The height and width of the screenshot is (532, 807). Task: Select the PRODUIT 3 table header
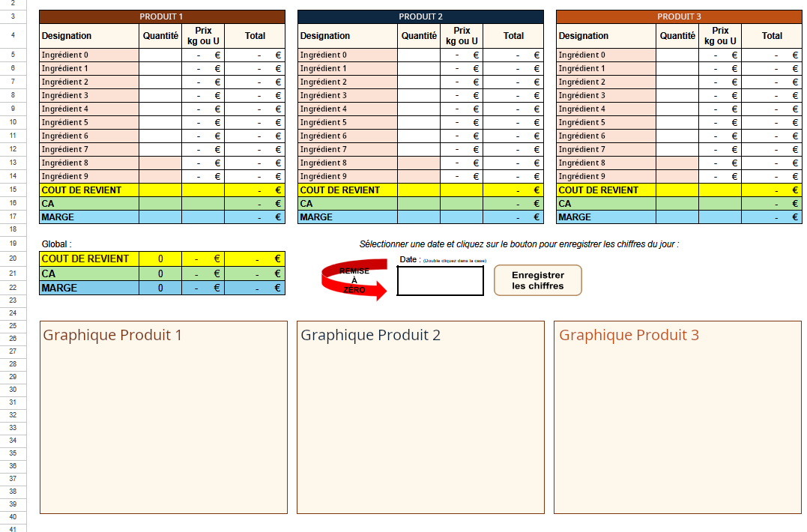(679, 16)
